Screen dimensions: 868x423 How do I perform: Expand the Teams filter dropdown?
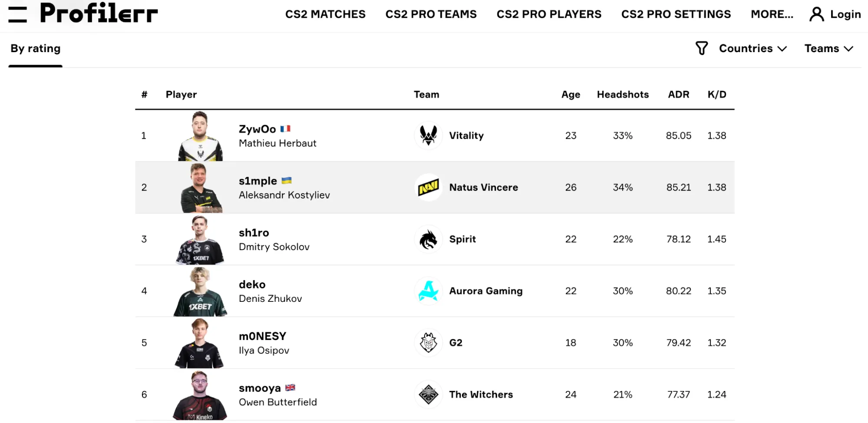click(828, 48)
